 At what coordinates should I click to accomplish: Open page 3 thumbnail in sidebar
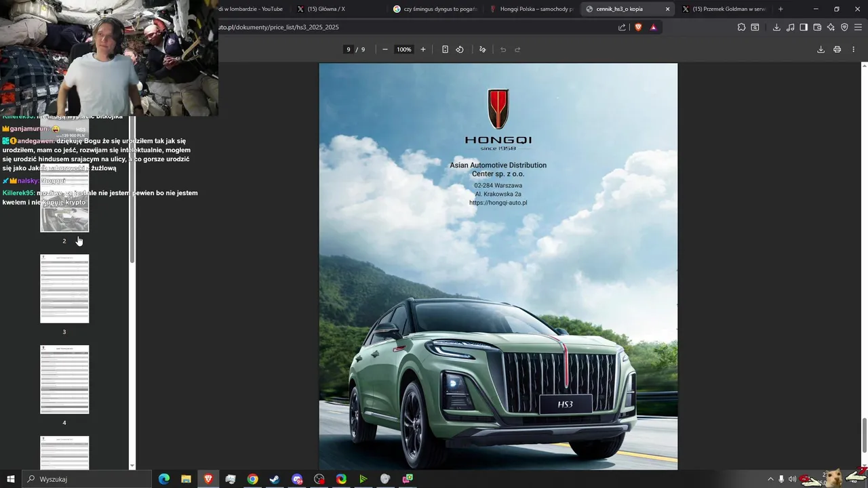point(64,289)
